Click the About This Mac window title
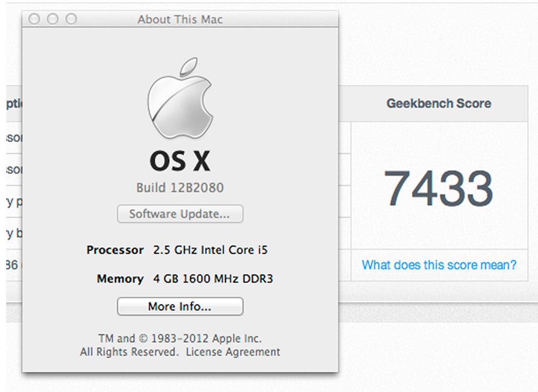This screenshot has width=538, height=392. click(x=180, y=20)
